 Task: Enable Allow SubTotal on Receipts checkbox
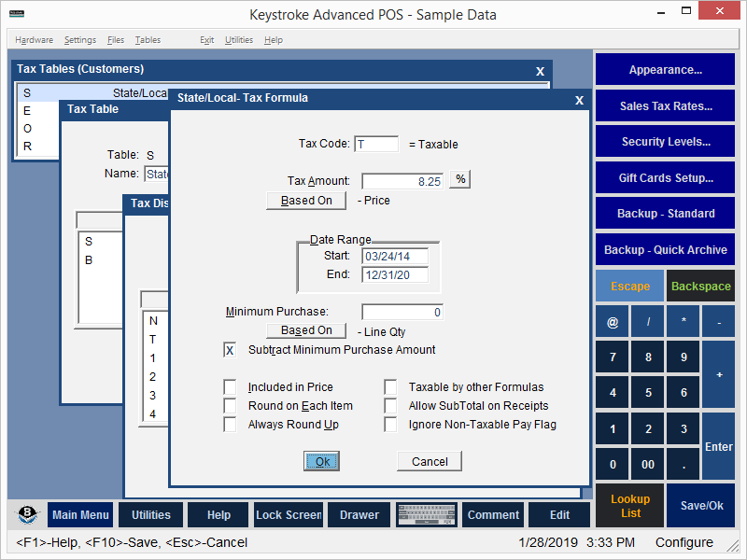point(390,406)
